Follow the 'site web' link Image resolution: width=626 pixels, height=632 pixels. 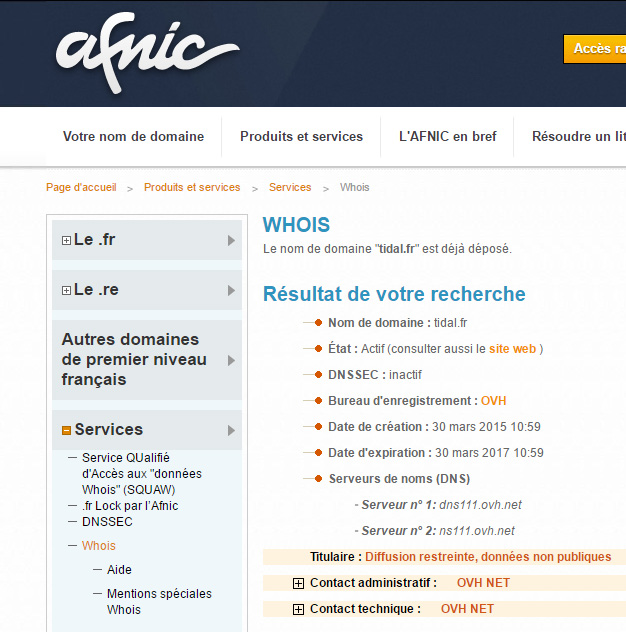[x=512, y=349]
